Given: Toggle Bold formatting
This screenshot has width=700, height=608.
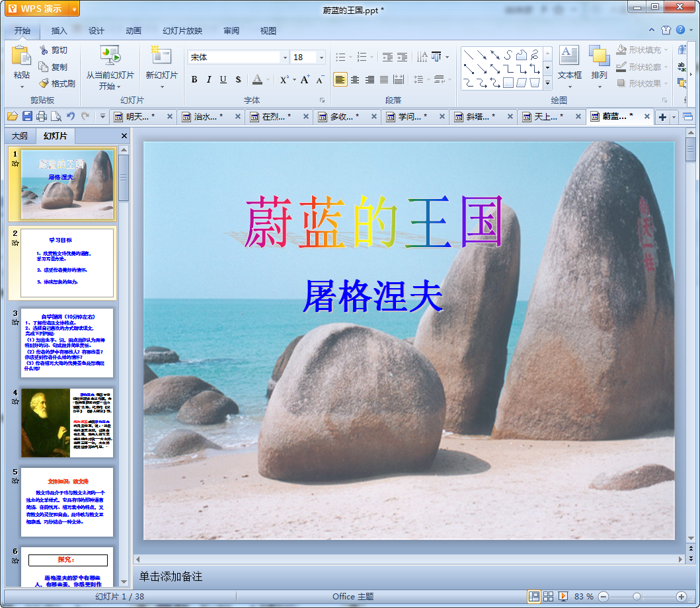Looking at the screenshot, I should click(194, 79).
